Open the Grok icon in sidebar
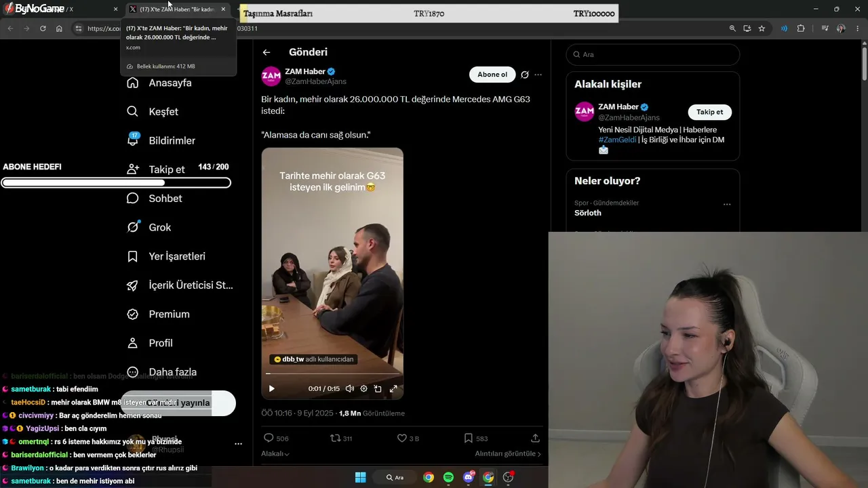 (x=133, y=227)
